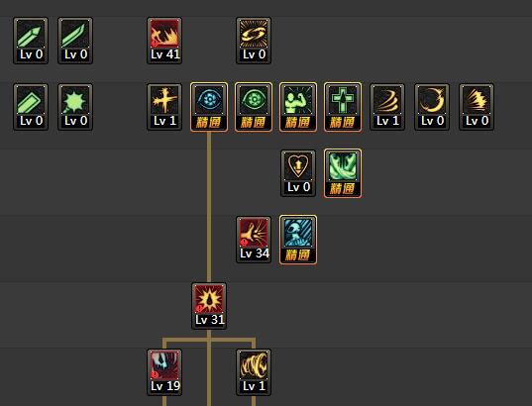Select the blue eye mastered skill icon
Screen dimensions: 532x406
[x=209, y=107]
